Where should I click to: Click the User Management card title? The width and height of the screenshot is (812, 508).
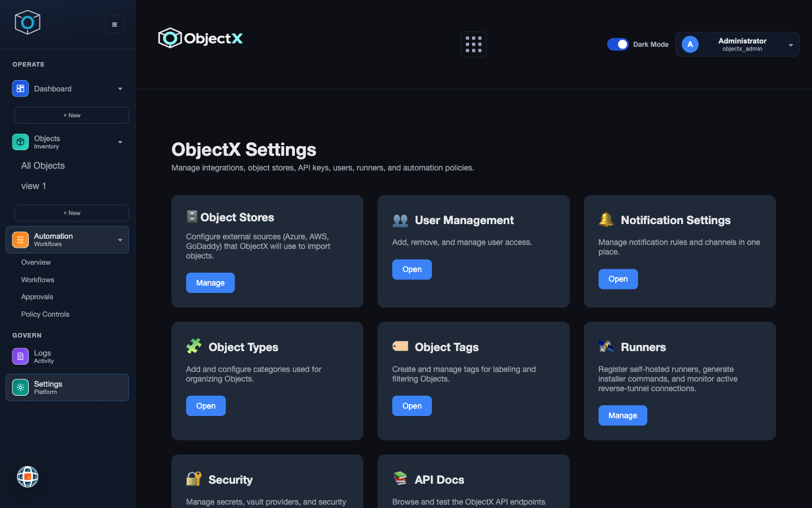coord(464,220)
